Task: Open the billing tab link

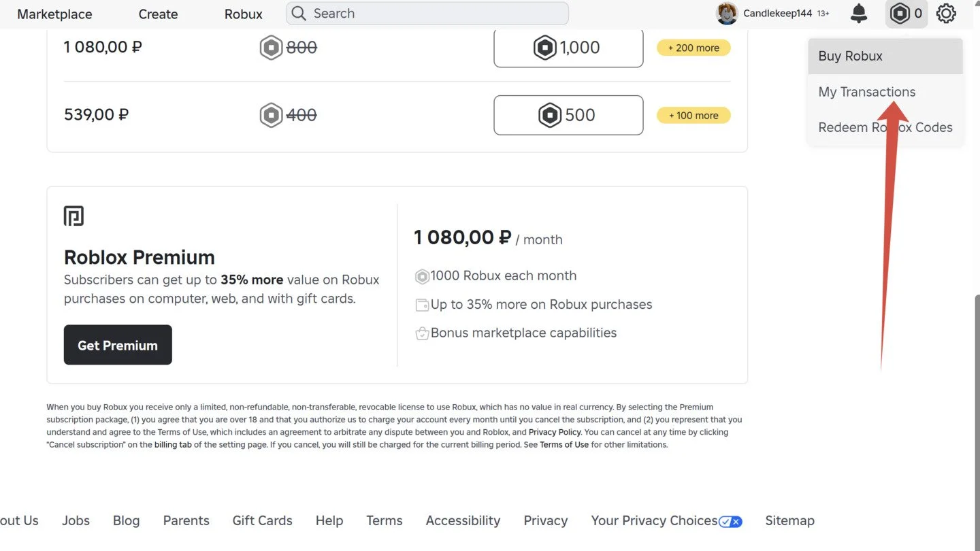Action: tap(173, 445)
